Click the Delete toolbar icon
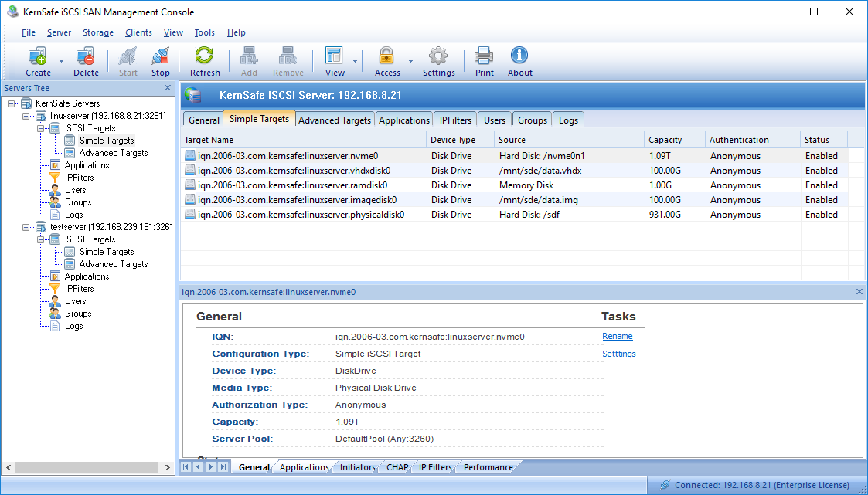 click(x=86, y=56)
